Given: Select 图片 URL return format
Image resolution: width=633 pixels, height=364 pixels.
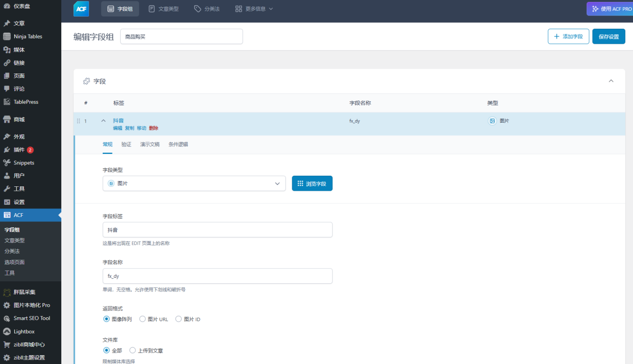Looking at the screenshot, I should tap(143, 319).
